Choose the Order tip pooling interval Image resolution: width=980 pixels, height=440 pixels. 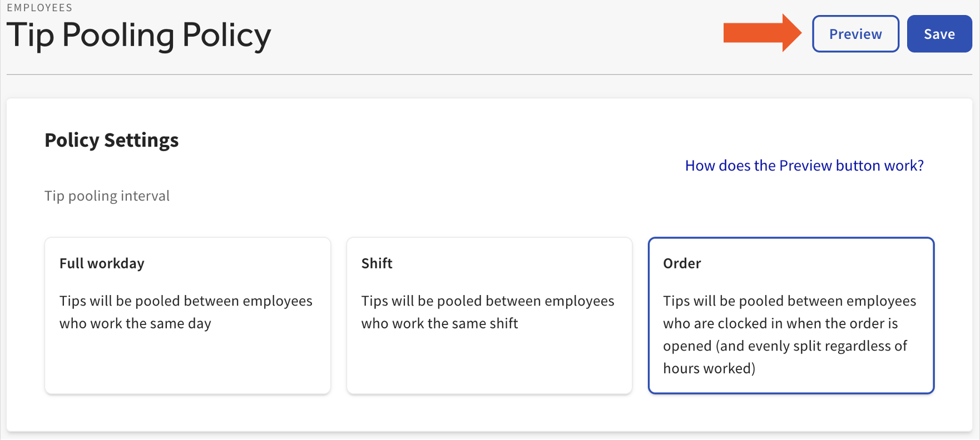pyautogui.click(x=791, y=315)
